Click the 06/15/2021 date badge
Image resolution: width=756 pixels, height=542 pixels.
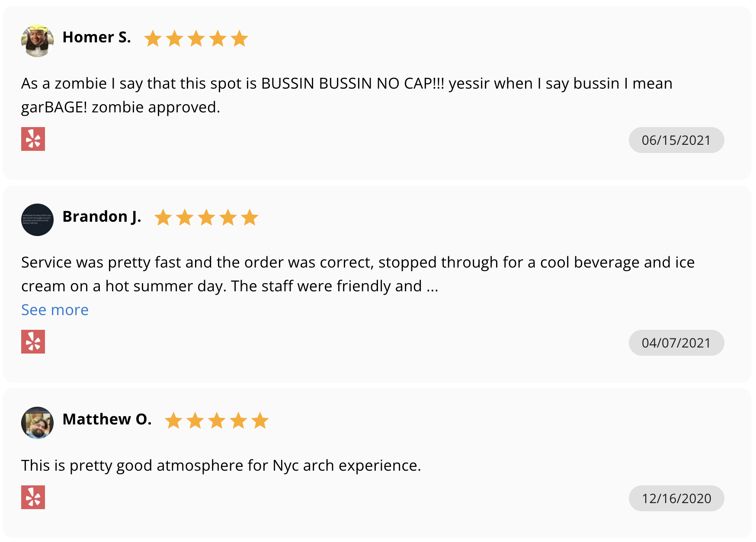click(x=676, y=140)
